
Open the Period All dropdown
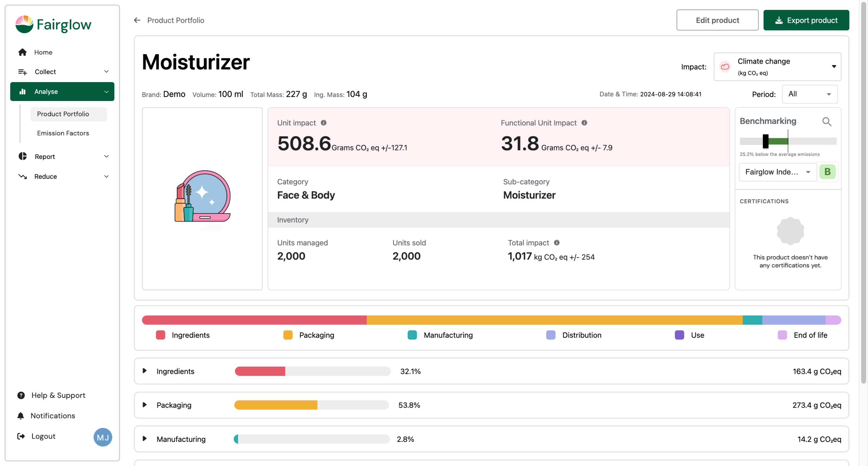(x=809, y=94)
